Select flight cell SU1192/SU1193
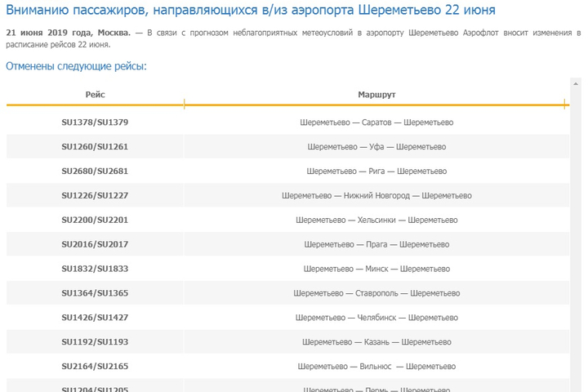This screenshot has width=588, height=392. (x=95, y=341)
